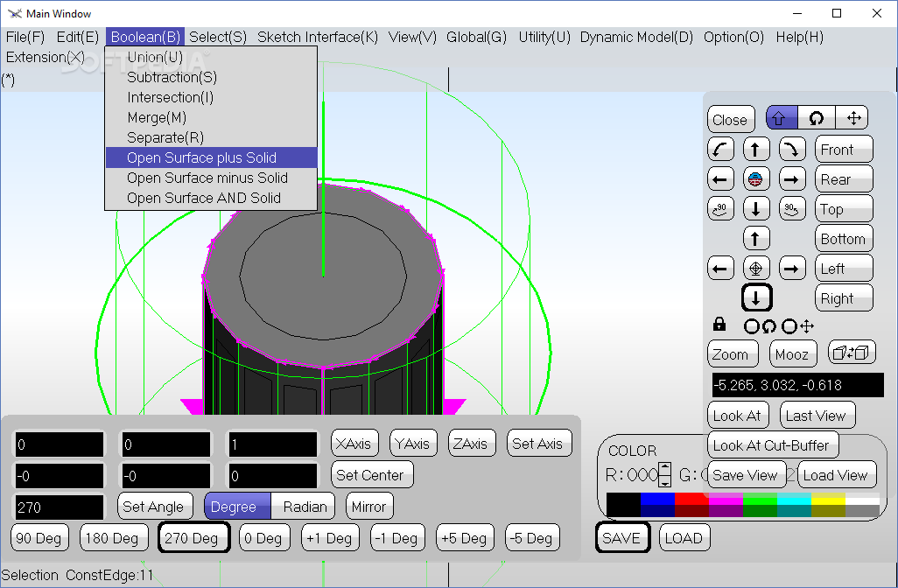Click the roll counter-clockwise curved arrow icon

[720, 150]
